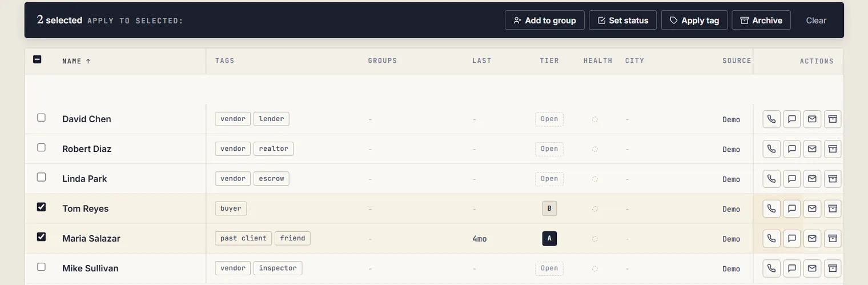The width and height of the screenshot is (868, 285).
Task: Archive Mike Sullivan via archive icon
Action: 833,268
